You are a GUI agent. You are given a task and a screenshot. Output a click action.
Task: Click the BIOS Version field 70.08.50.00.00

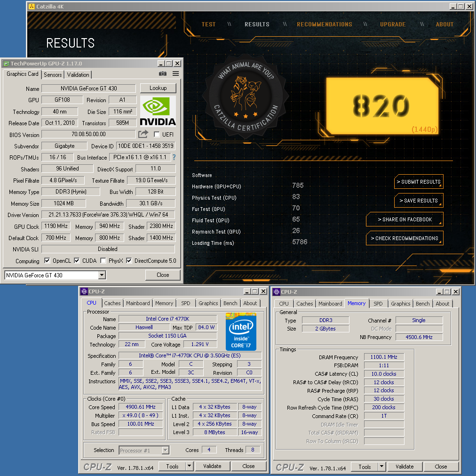point(88,134)
